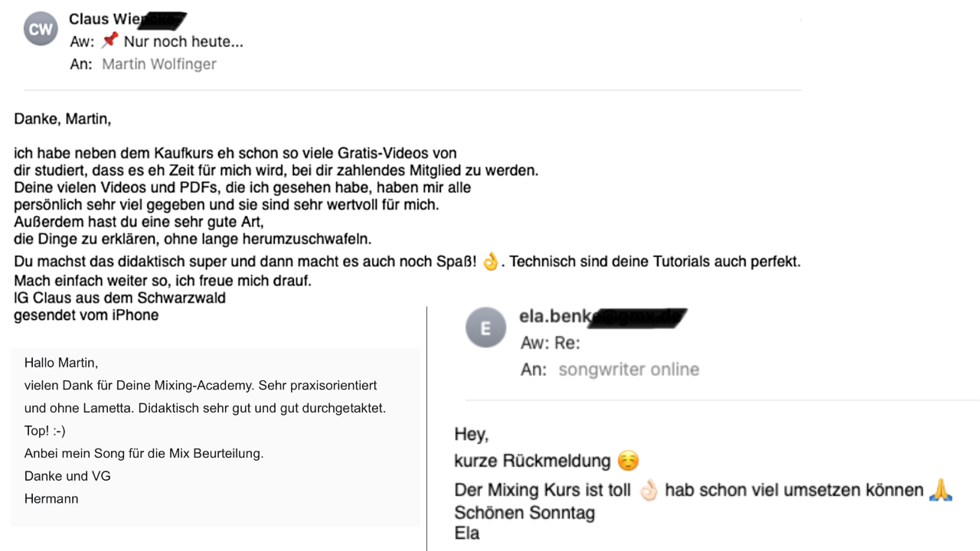Click the E sender avatar
Image resolution: width=980 pixels, height=551 pixels.
coord(485,328)
